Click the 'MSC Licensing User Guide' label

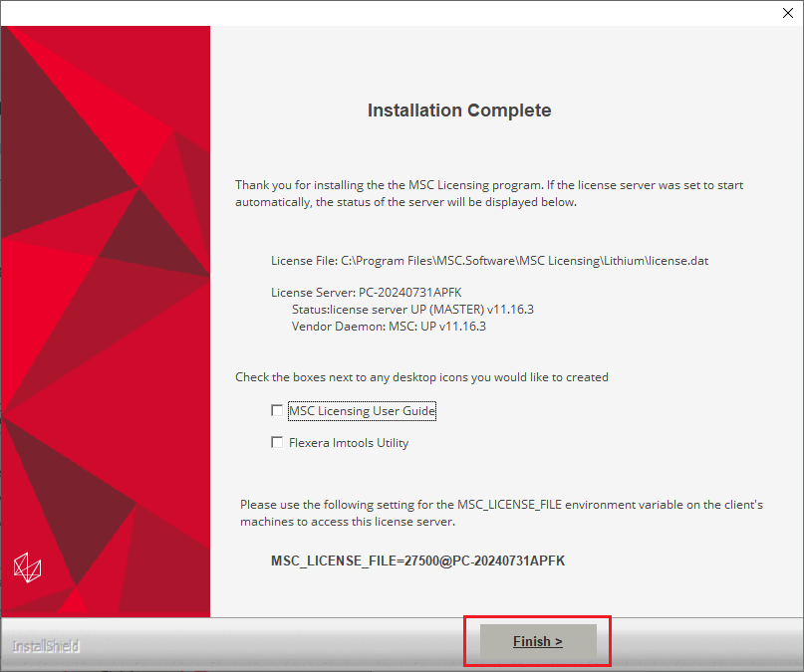(x=362, y=411)
